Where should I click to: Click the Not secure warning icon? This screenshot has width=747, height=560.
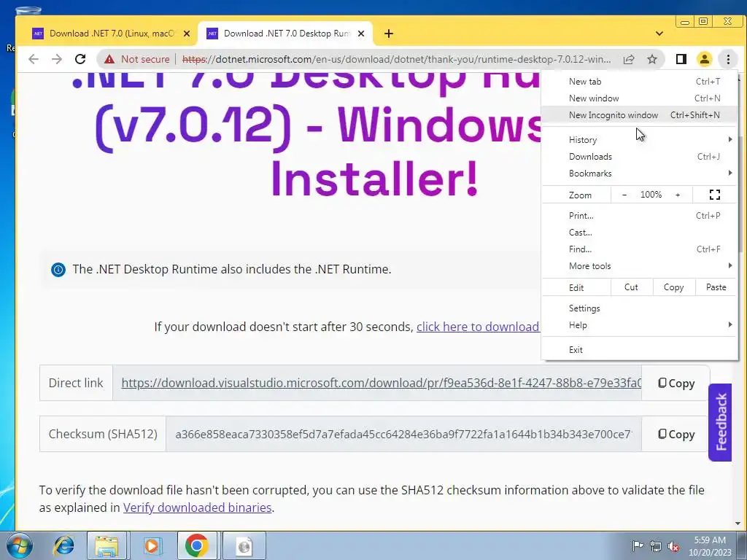click(x=109, y=59)
